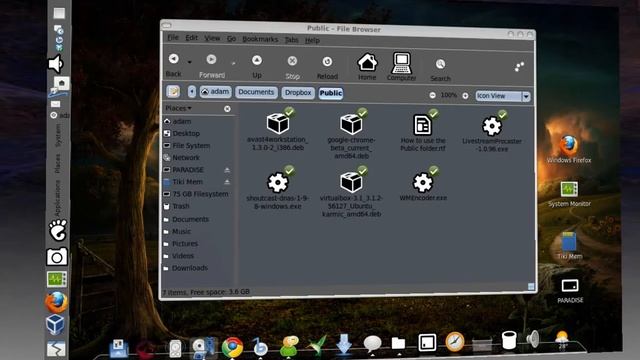The width and height of the screenshot is (640, 360).
Task: Zoom in the icon view
Action: 465,96
